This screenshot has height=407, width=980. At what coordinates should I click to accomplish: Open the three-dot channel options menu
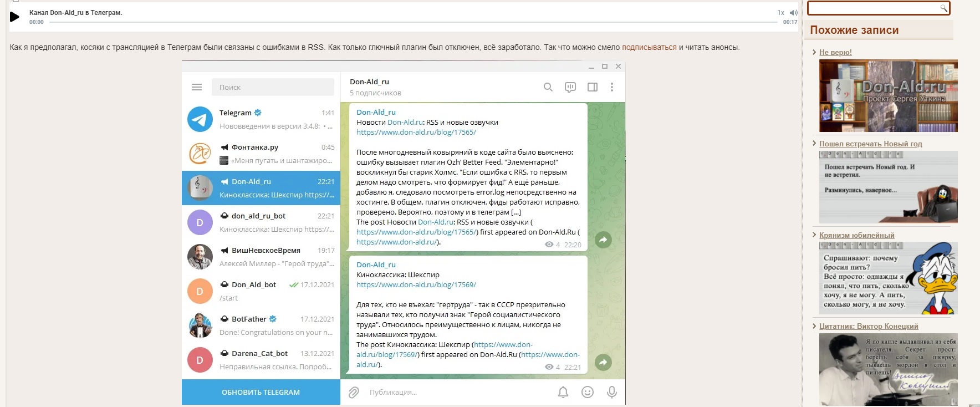point(612,87)
